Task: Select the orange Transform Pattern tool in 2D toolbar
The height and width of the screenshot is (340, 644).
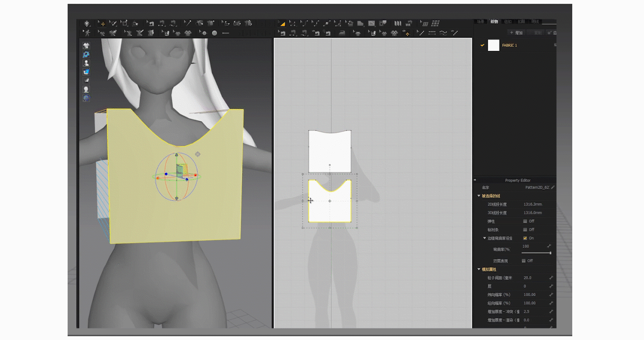Action: pyautogui.click(x=282, y=23)
